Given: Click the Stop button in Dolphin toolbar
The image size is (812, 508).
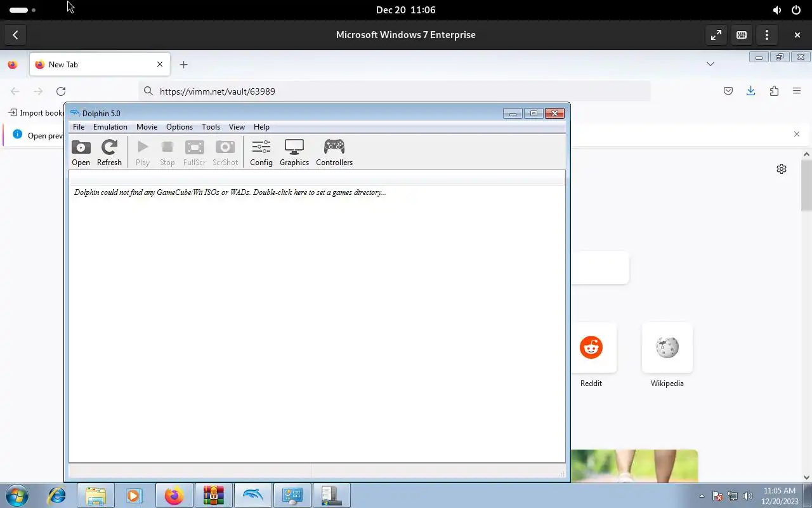Looking at the screenshot, I should point(167,153).
